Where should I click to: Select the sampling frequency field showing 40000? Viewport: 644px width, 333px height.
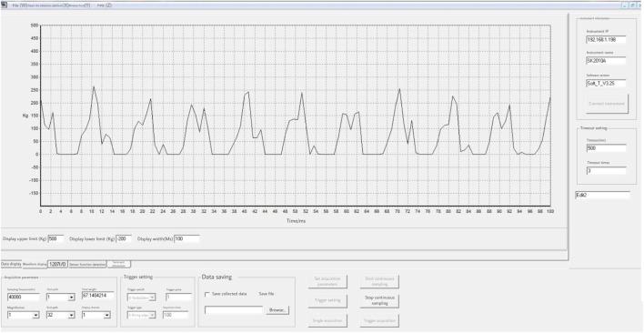pyautogui.click(x=24, y=297)
